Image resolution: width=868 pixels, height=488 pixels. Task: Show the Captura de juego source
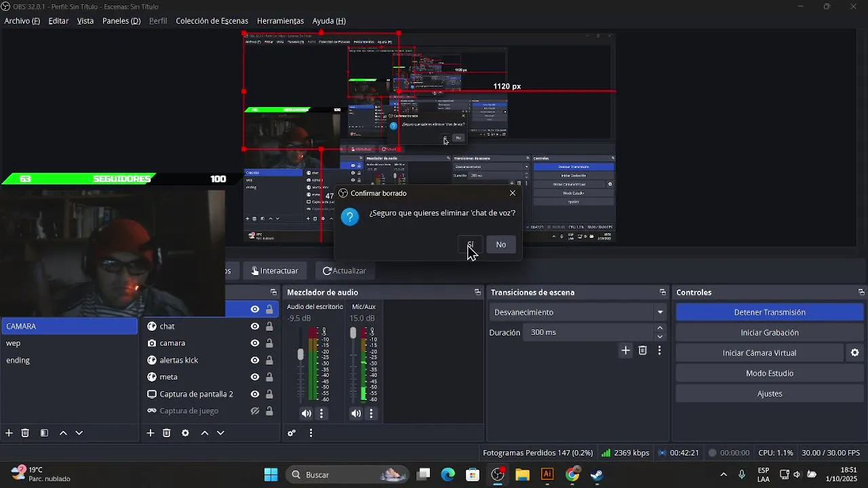pyautogui.click(x=255, y=411)
